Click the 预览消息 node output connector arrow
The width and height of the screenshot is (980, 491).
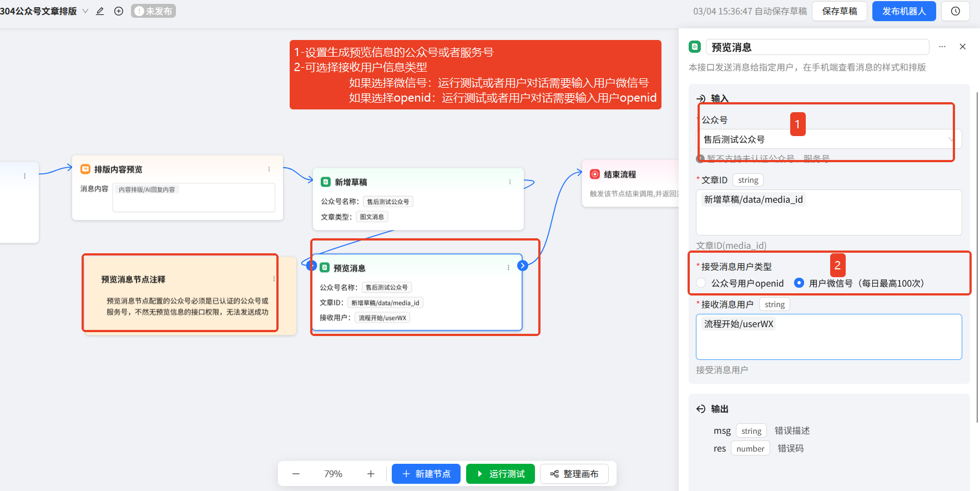522,265
